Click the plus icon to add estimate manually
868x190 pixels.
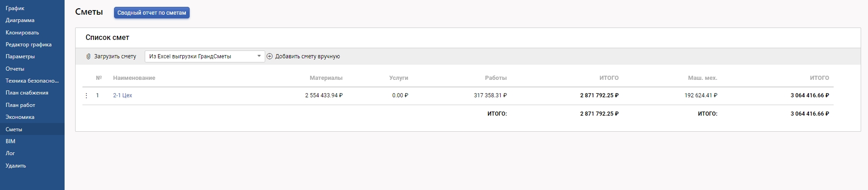point(270,56)
